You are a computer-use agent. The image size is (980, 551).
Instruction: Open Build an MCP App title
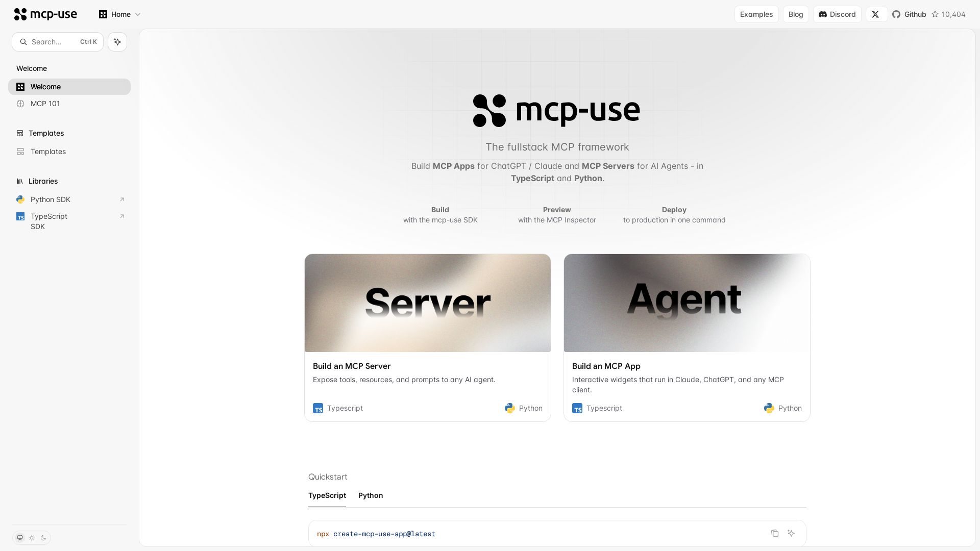tap(606, 366)
